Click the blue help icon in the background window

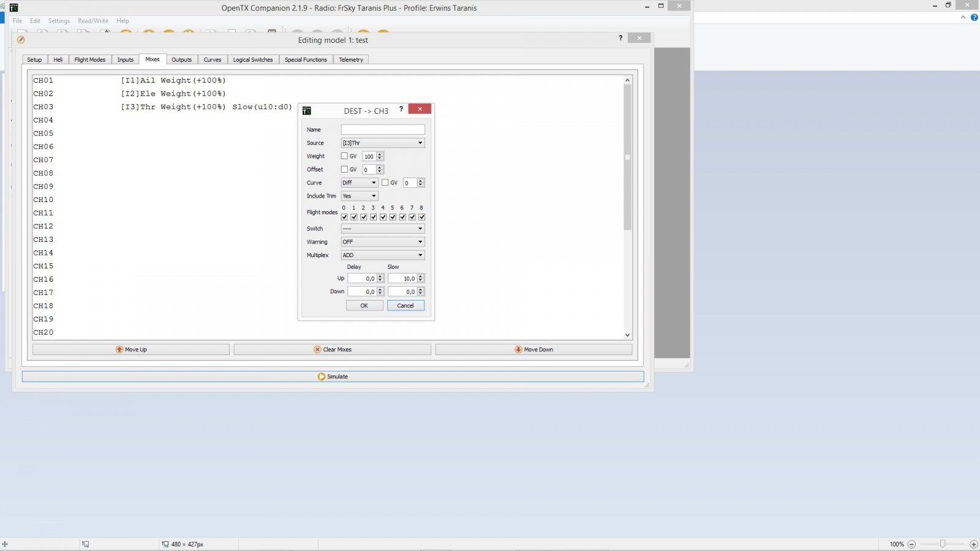[974, 17]
